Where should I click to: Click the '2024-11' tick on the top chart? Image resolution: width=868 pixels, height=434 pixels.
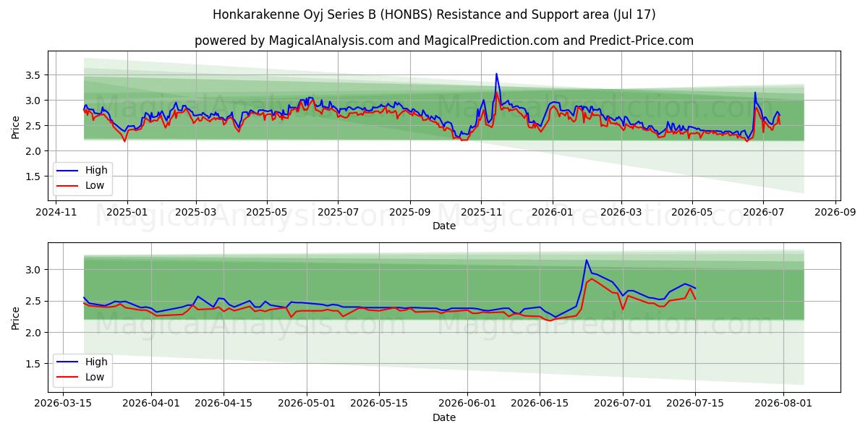click(56, 212)
